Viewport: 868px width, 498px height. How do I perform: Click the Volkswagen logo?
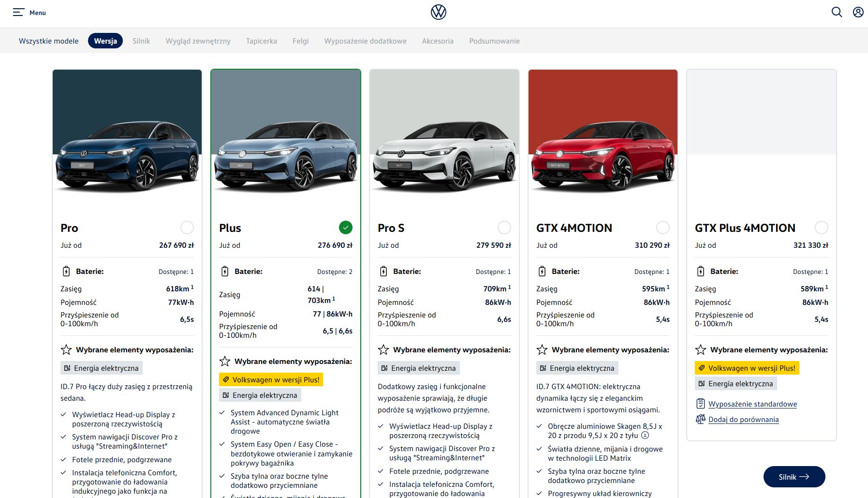coord(439,12)
